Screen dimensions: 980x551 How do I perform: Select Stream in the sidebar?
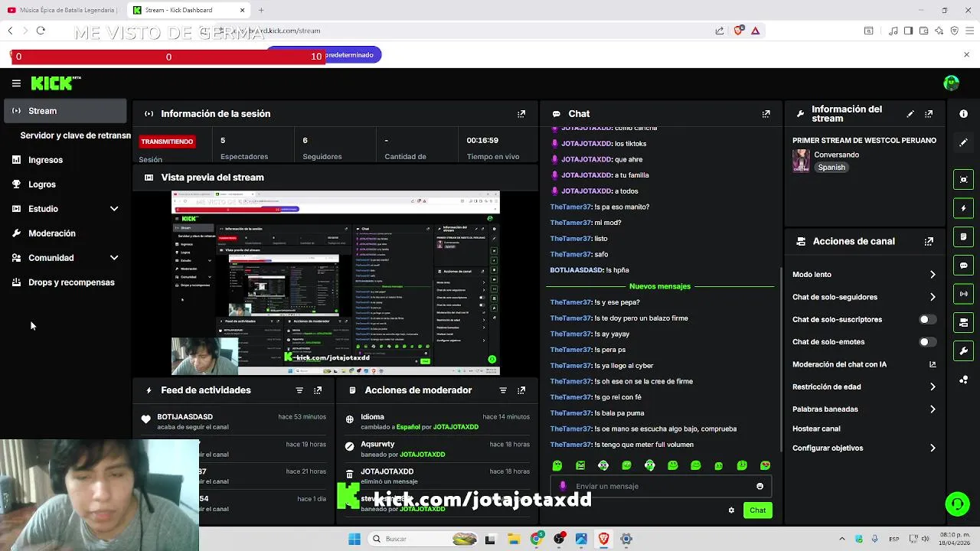pos(65,111)
